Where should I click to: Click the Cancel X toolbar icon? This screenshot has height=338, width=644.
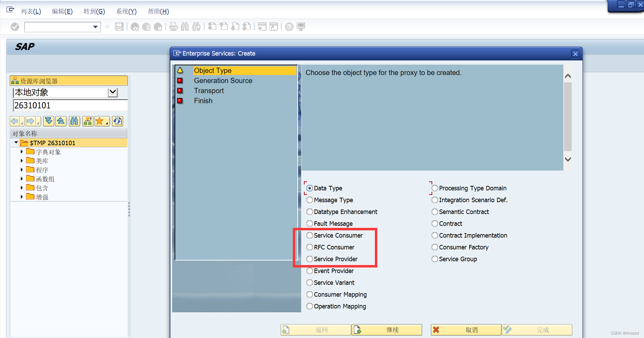click(158, 27)
